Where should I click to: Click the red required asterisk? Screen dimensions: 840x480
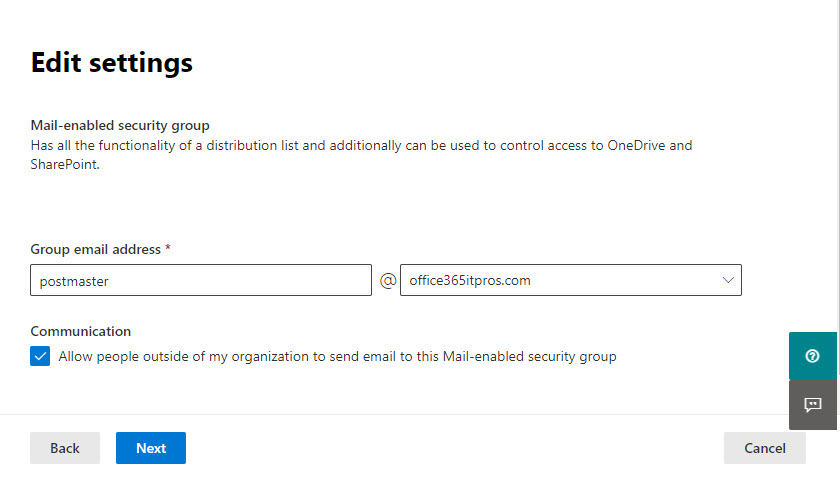click(x=168, y=248)
